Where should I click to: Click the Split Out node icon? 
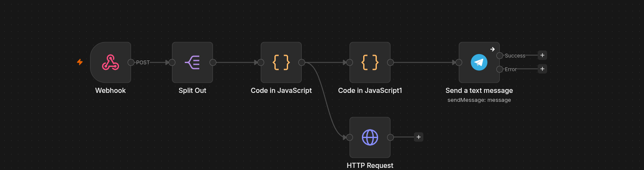[192, 62]
